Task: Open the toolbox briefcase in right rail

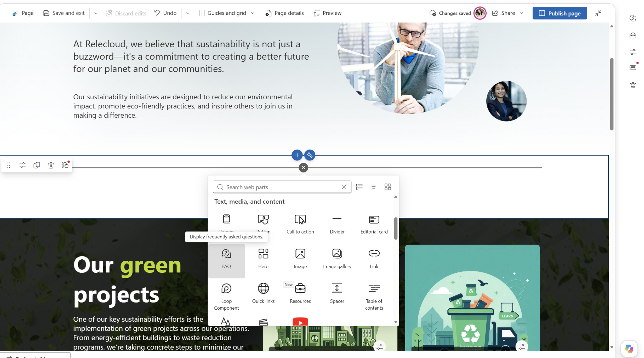Action: coord(633,35)
